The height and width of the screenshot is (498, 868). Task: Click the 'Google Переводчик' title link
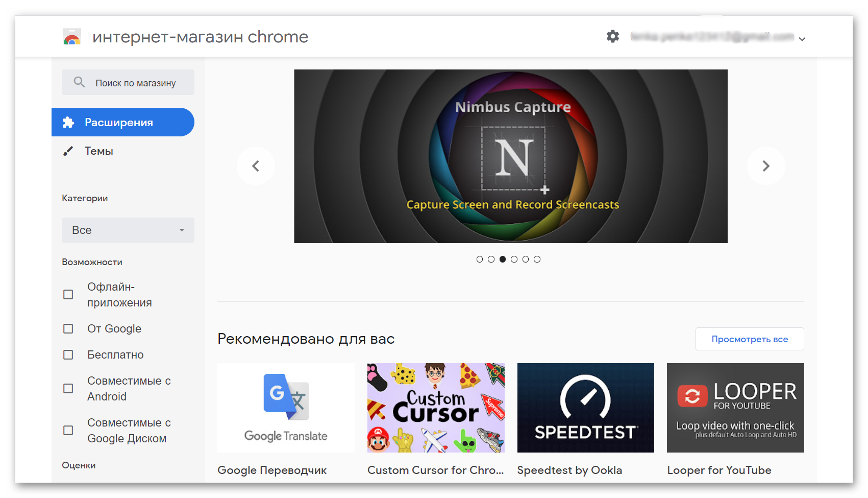point(272,470)
